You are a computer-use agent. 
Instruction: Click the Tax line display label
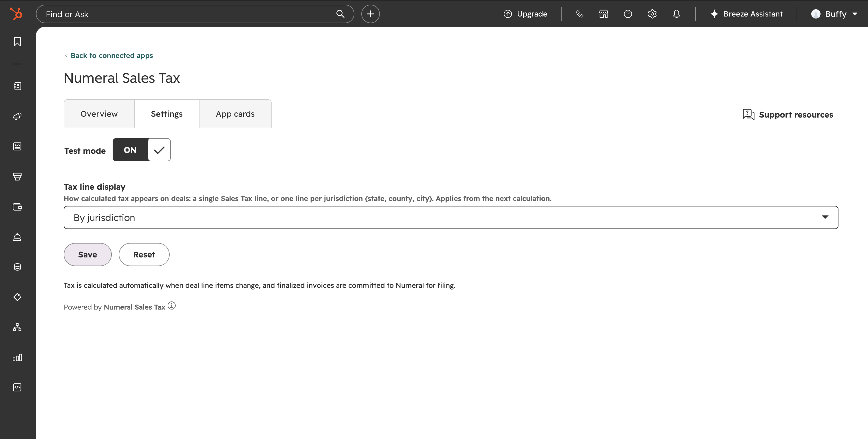[x=94, y=187]
